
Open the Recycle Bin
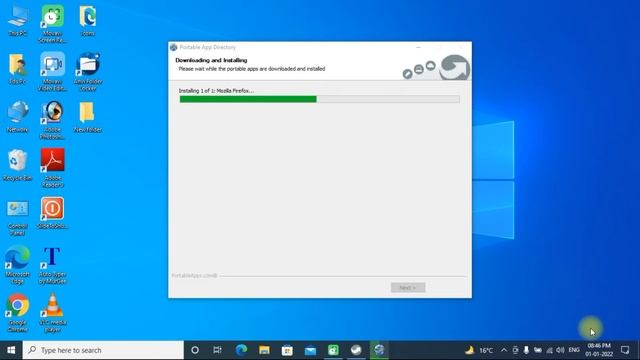tap(18, 165)
